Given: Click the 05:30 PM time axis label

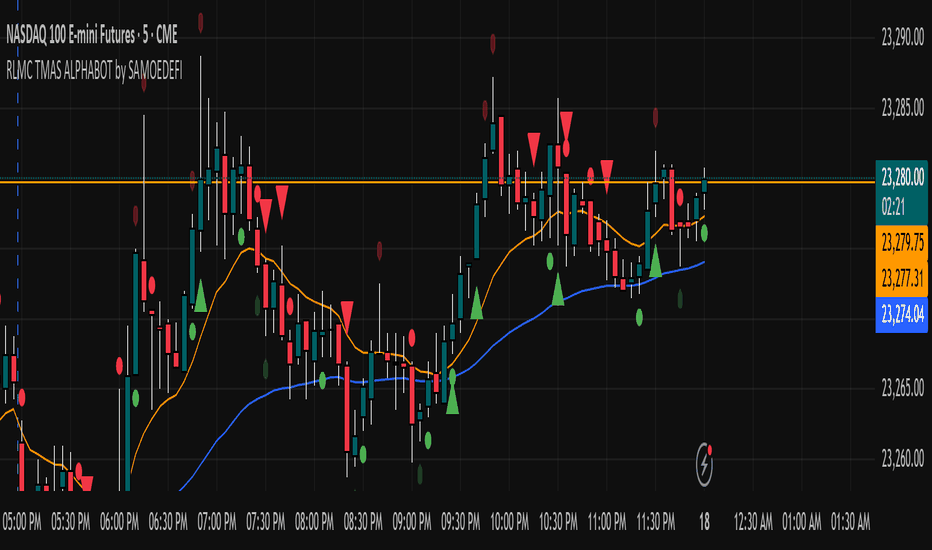Looking at the screenshot, I should coord(71,522).
